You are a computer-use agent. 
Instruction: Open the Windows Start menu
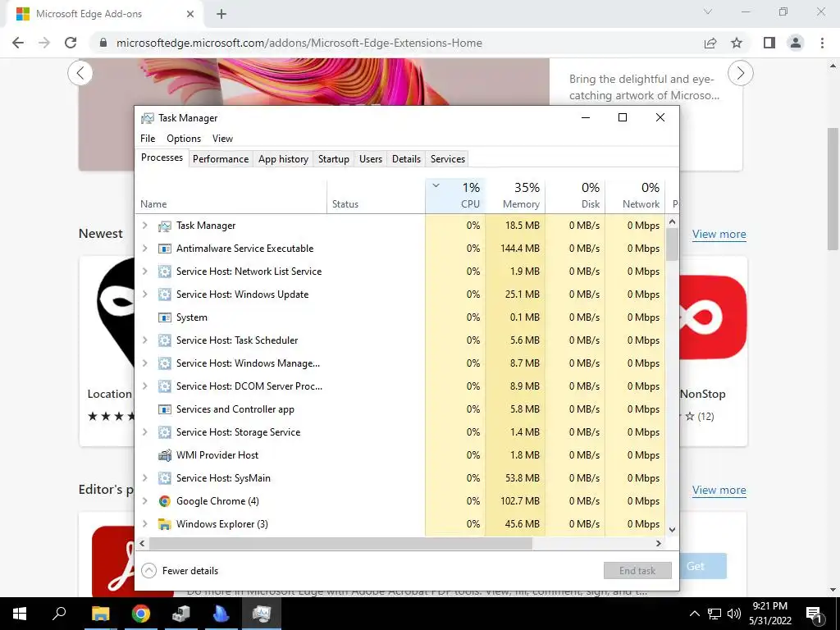pyautogui.click(x=20, y=614)
